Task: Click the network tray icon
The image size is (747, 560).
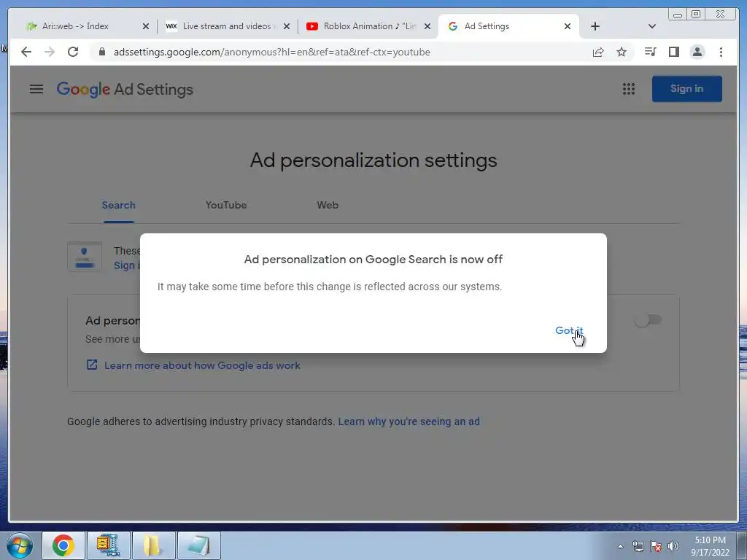Action: (638, 547)
